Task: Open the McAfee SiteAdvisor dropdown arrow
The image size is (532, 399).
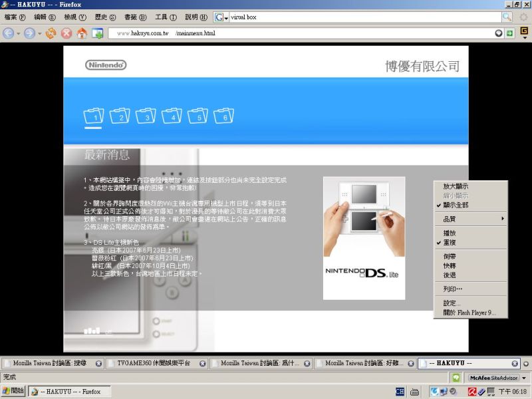Action: [524, 378]
